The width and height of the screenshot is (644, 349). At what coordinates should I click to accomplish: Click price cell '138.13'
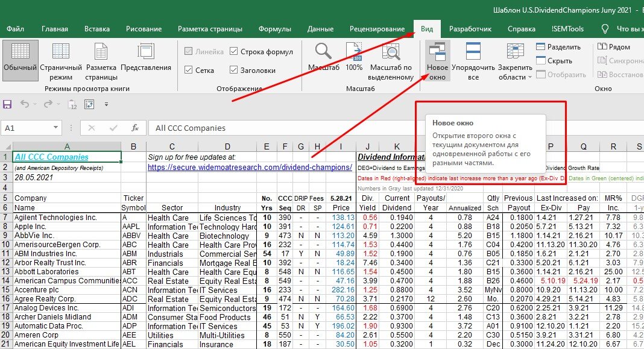[x=341, y=217]
